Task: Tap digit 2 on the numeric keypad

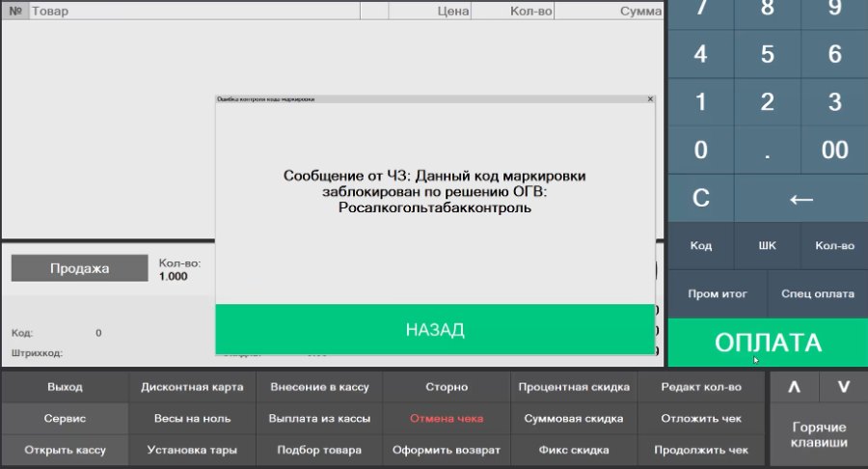Action: point(768,102)
